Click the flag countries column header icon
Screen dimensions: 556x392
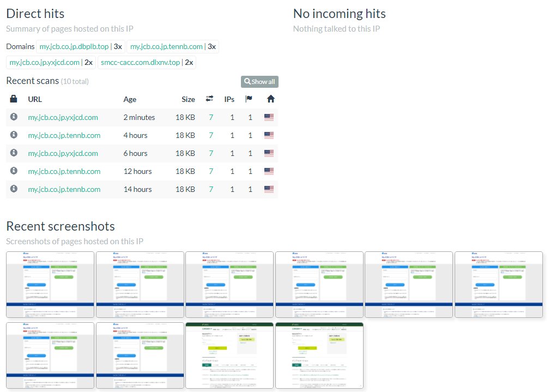pos(249,99)
